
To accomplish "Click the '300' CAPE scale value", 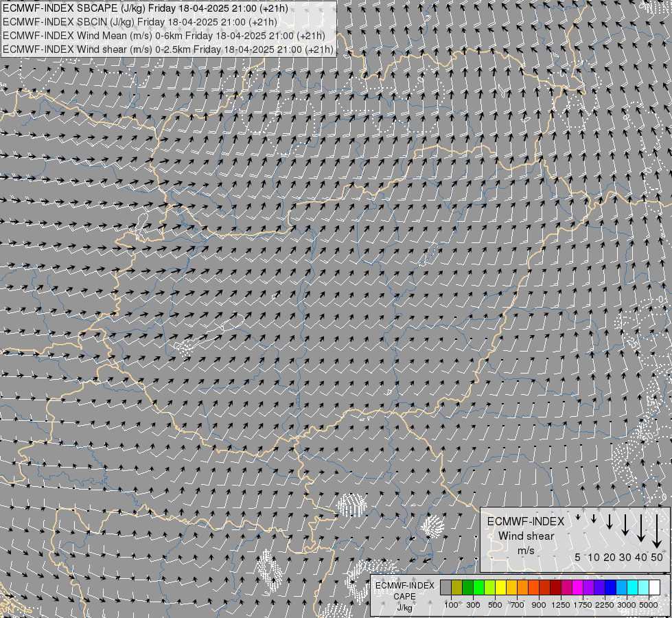I will [x=473, y=605].
